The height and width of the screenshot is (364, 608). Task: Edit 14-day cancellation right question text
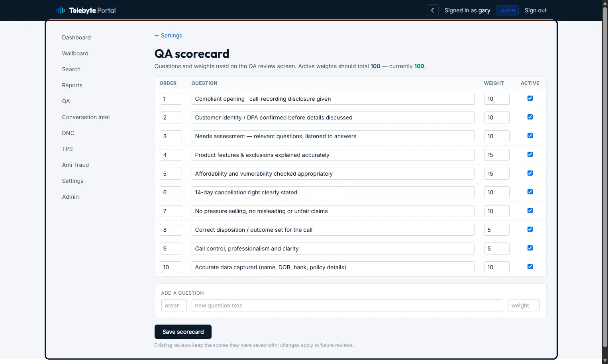pos(333,192)
